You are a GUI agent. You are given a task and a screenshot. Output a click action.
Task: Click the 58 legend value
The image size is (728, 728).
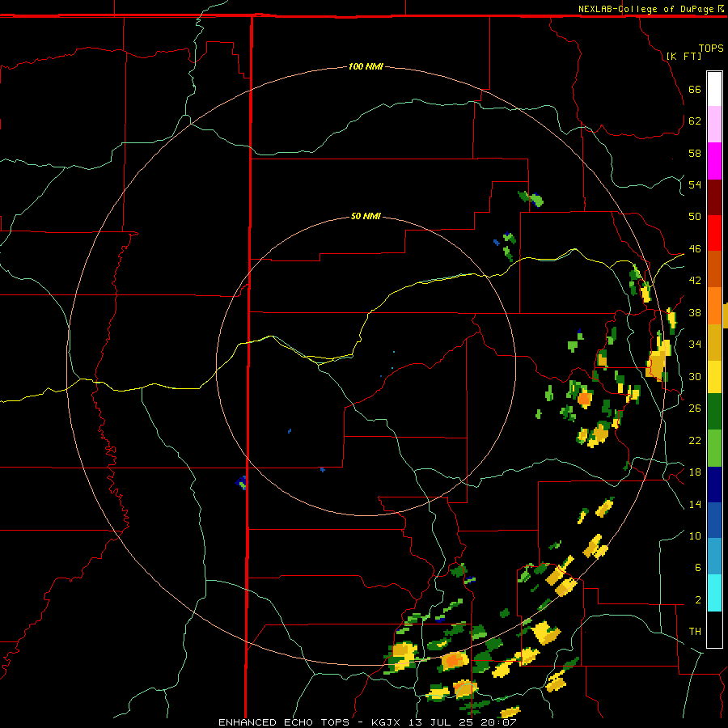pos(695,153)
